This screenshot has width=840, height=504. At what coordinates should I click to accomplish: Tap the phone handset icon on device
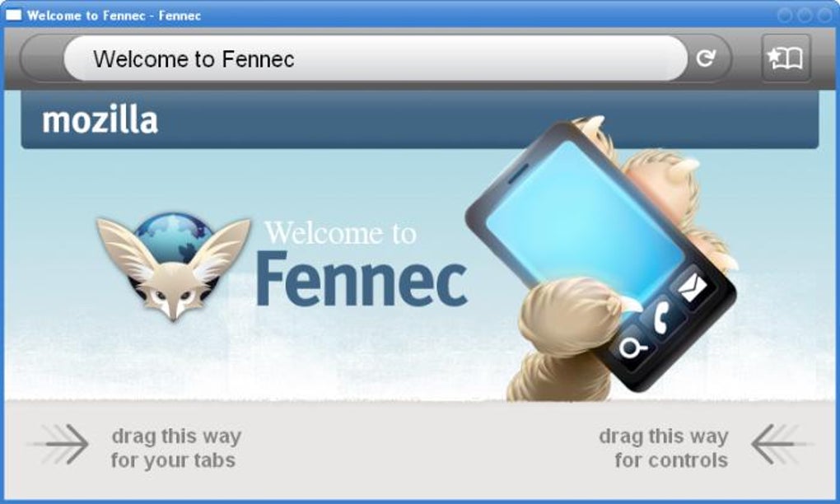(x=661, y=318)
